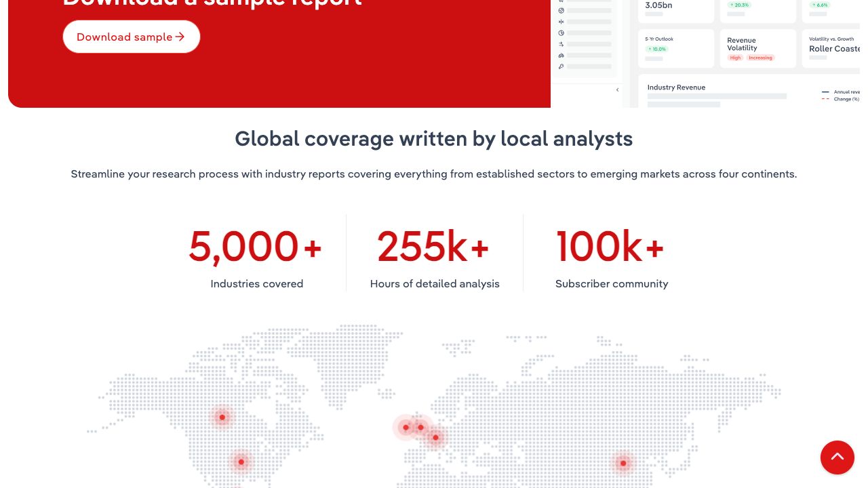Click the globe icon in report sidebar
Image resolution: width=868 pixels, height=488 pixels.
pyautogui.click(x=561, y=11)
